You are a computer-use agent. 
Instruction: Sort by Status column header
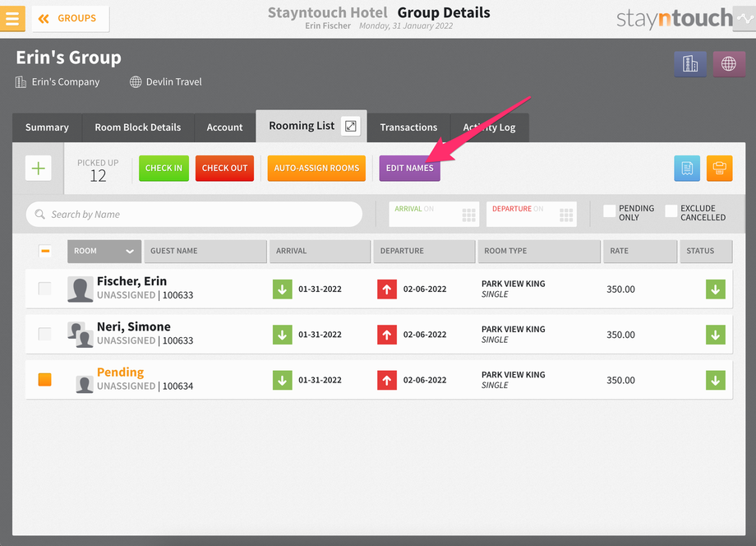pos(706,252)
